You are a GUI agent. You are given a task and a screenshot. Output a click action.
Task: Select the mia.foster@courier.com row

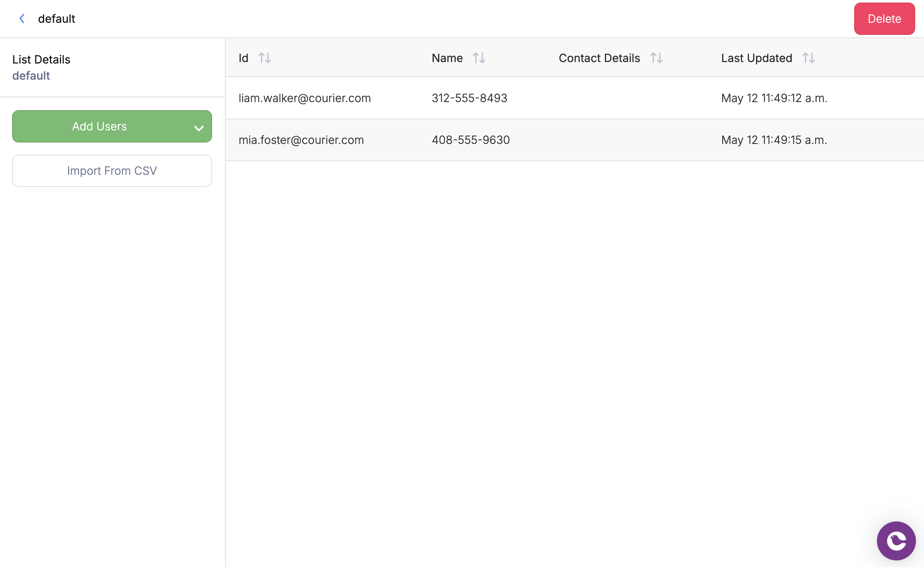tap(301, 140)
